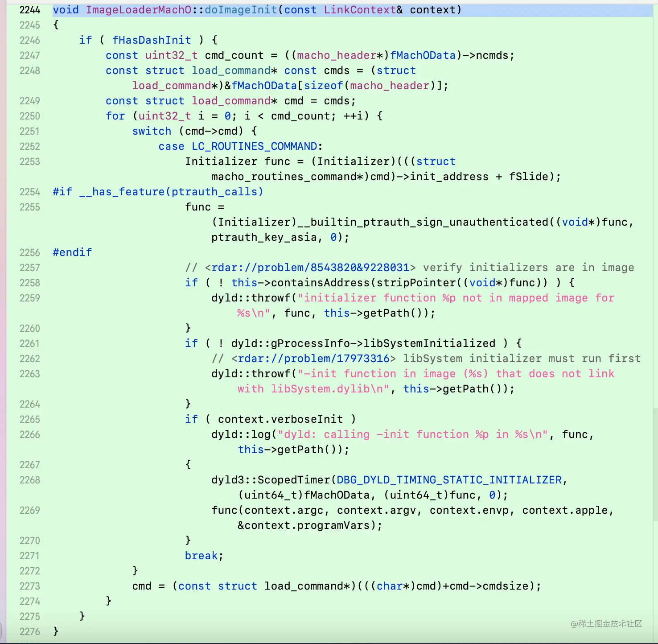Click line number 2246 in the gutter
Screen dimensions: 658x644
tap(30, 40)
